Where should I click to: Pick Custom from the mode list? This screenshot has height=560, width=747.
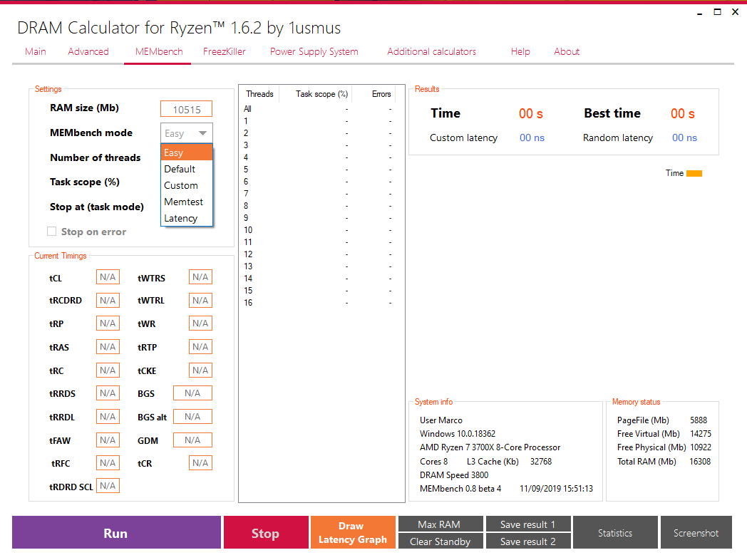coord(186,185)
